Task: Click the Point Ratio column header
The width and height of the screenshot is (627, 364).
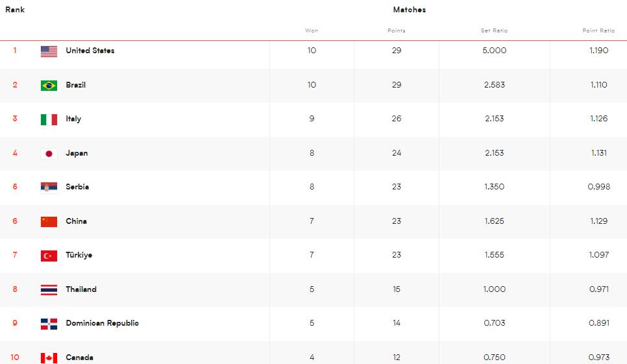Action: point(598,30)
